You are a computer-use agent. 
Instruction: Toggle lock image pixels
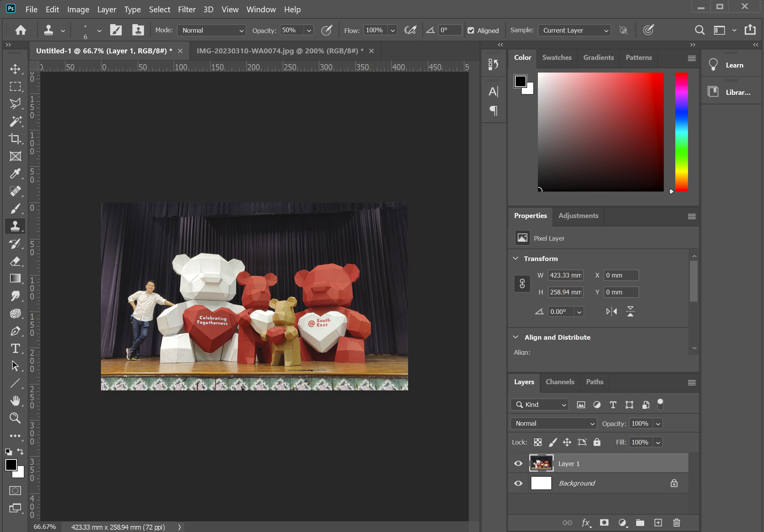[553, 442]
